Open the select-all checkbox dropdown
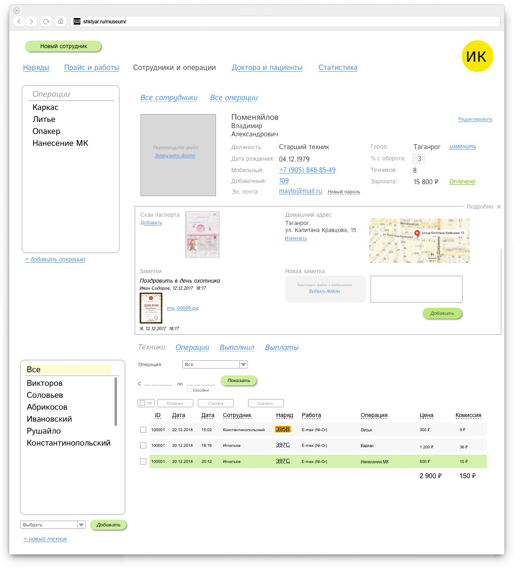The width and height of the screenshot is (514, 570). (146, 403)
